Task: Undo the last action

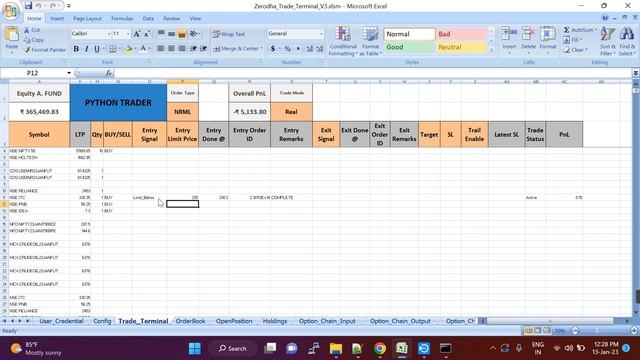Action: (39, 6)
